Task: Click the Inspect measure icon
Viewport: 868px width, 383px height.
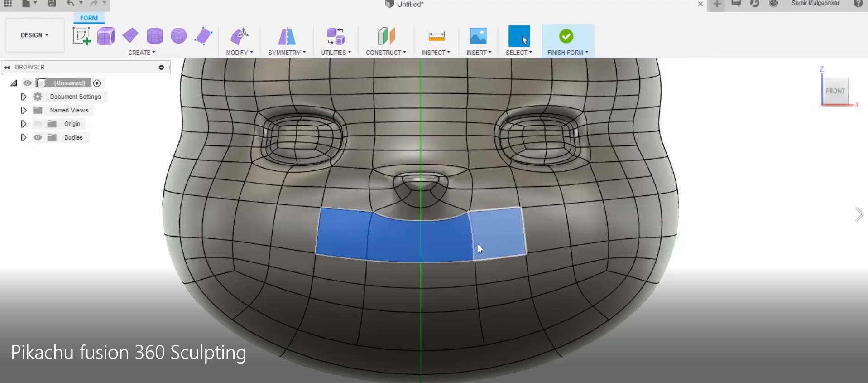Action: [436, 36]
